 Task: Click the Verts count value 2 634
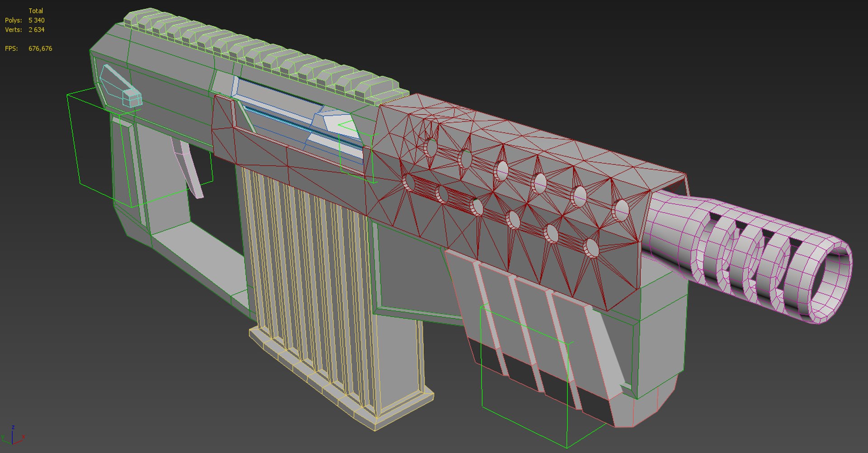(x=37, y=30)
